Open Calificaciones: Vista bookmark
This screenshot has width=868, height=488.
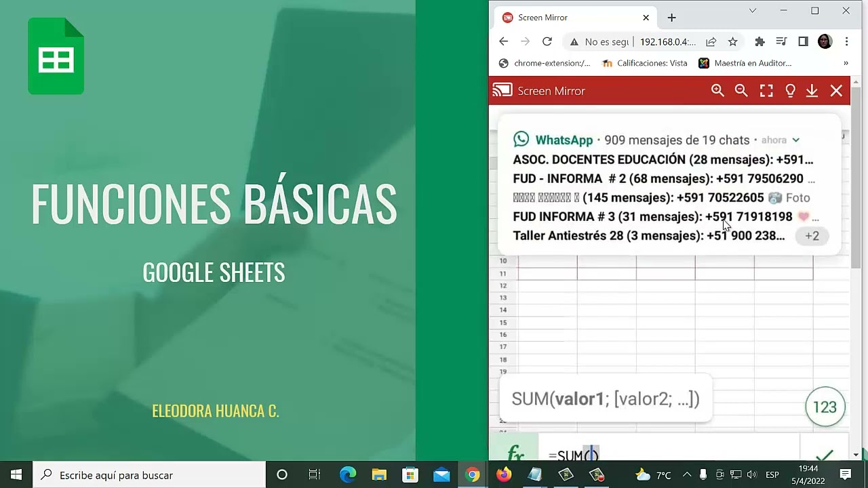point(645,63)
